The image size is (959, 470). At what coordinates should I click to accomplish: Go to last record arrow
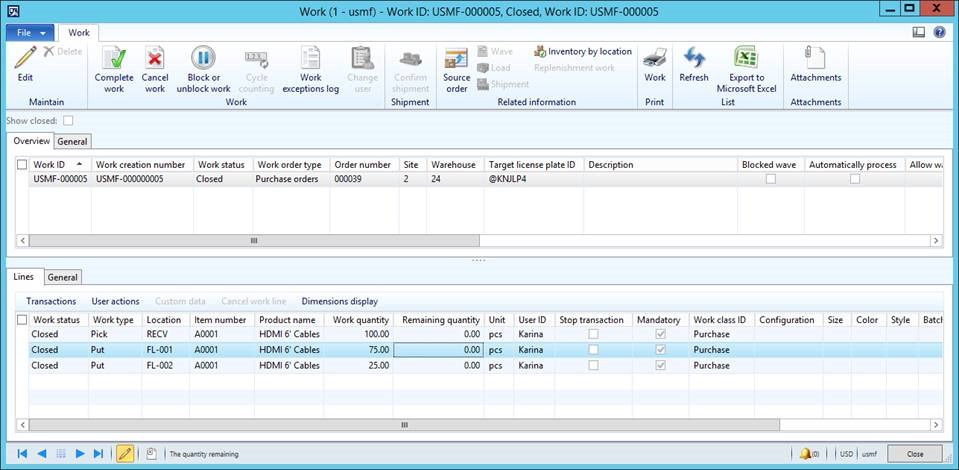click(98, 453)
